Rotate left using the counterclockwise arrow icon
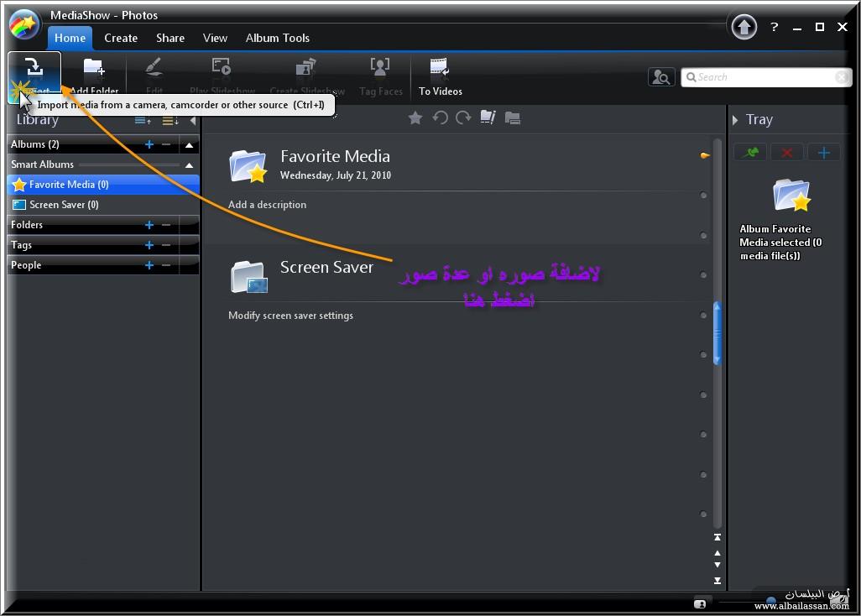The image size is (861, 616). 440,117
